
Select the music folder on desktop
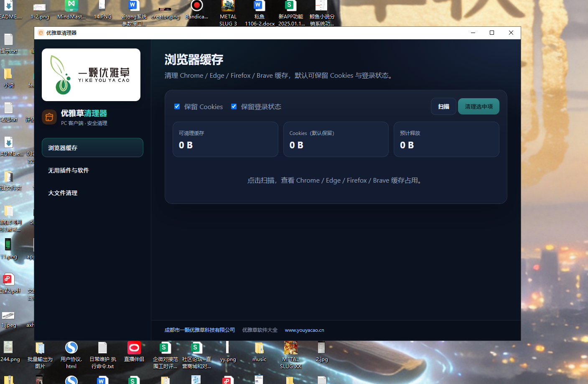(x=259, y=352)
